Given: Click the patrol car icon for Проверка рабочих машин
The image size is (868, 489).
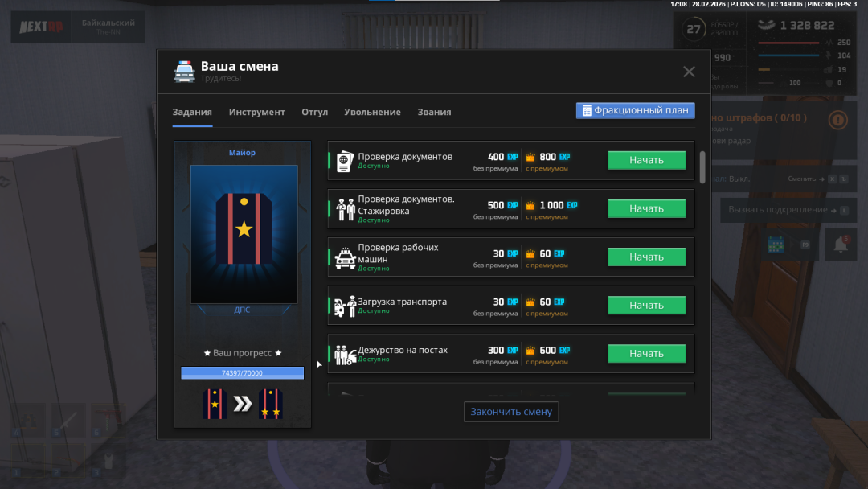Looking at the screenshot, I should pos(345,257).
